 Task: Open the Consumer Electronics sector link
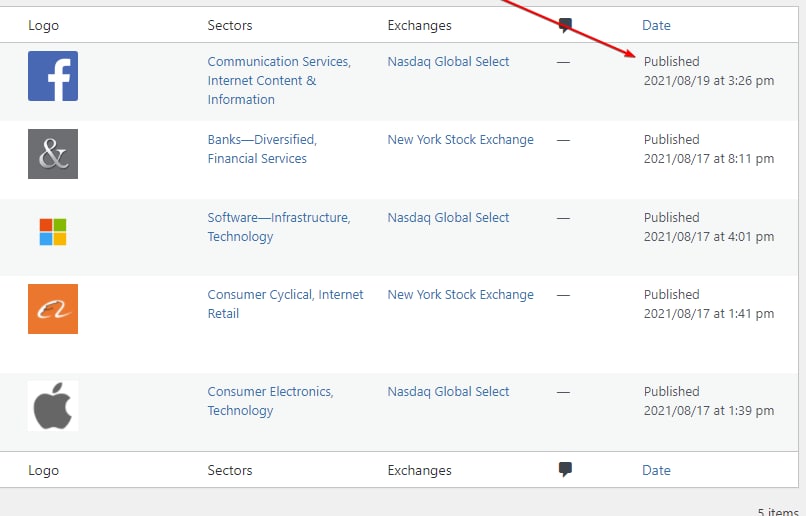point(270,391)
